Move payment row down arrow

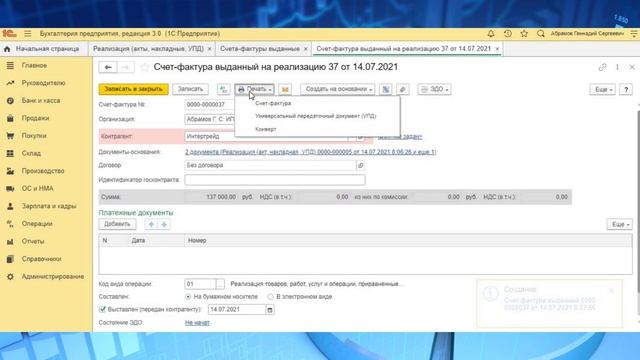164,224
